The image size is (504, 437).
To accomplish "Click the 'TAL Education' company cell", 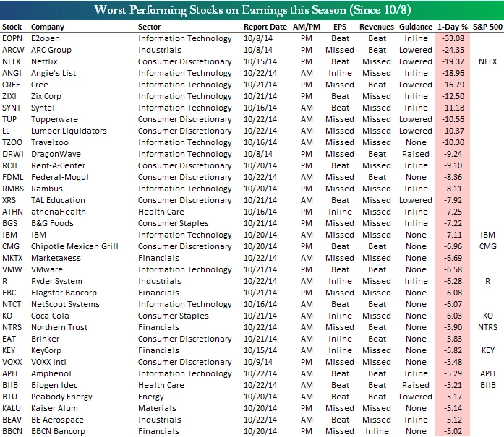I will (x=58, y=200).
